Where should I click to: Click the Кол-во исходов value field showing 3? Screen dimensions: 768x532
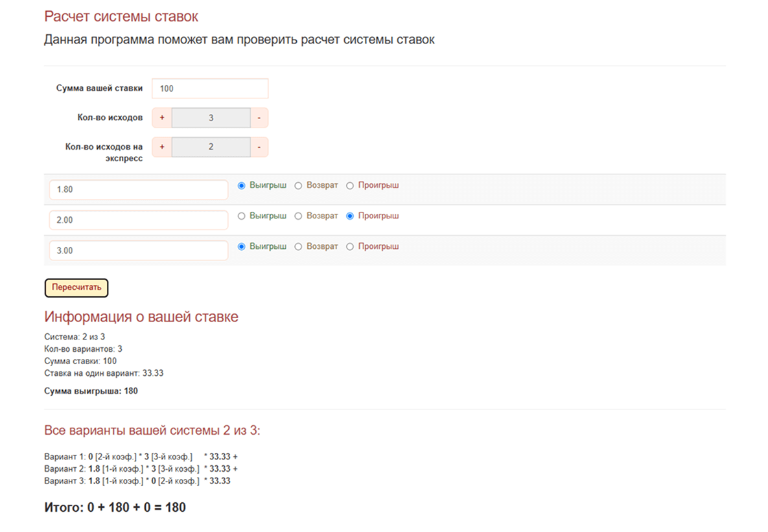tap(211, 118)
